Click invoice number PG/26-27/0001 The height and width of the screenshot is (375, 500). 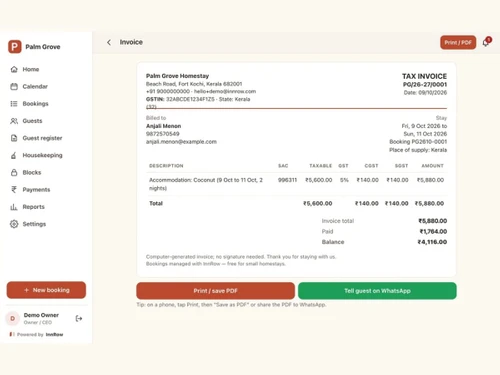(x=425, y=85)
